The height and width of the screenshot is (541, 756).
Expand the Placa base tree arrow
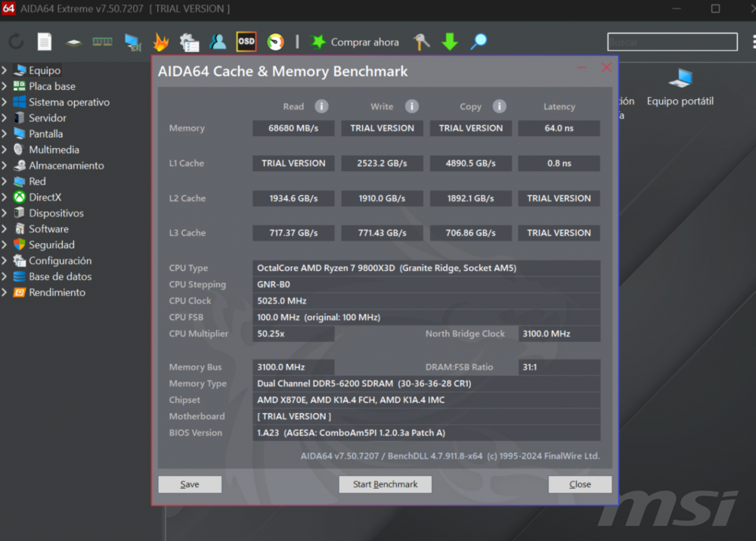coord(5,86)
